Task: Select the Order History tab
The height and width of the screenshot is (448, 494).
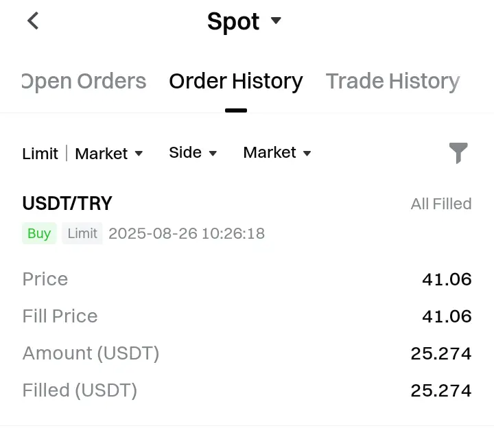Action: point(235,81)
